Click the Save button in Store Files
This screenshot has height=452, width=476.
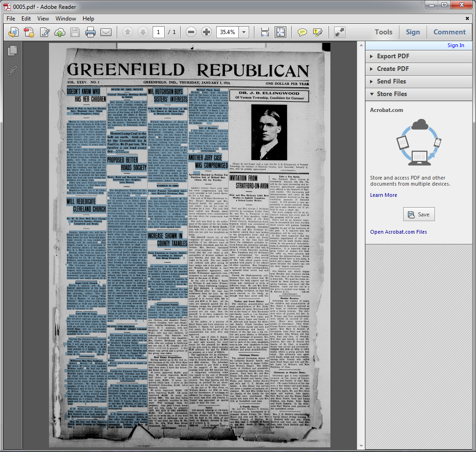[419, 215]
